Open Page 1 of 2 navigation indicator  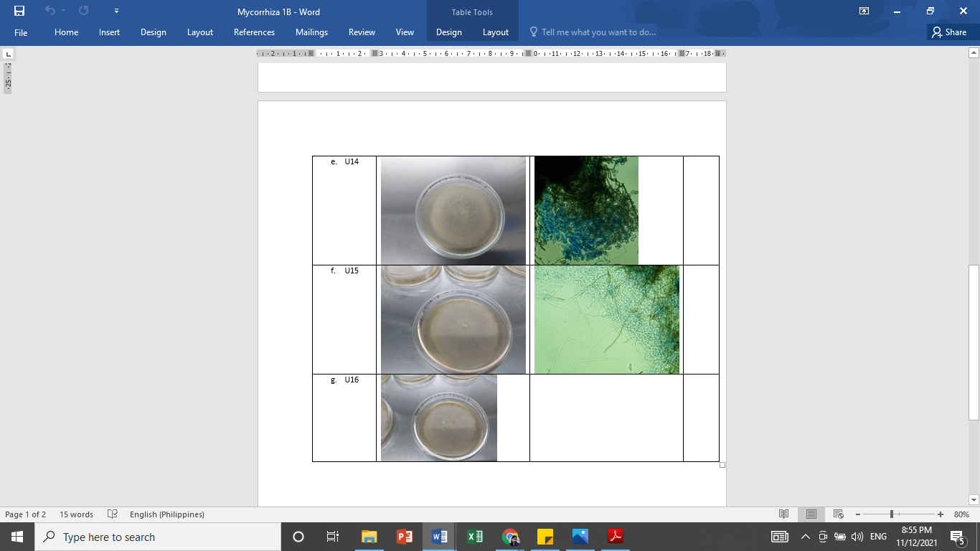pos(26,514)
